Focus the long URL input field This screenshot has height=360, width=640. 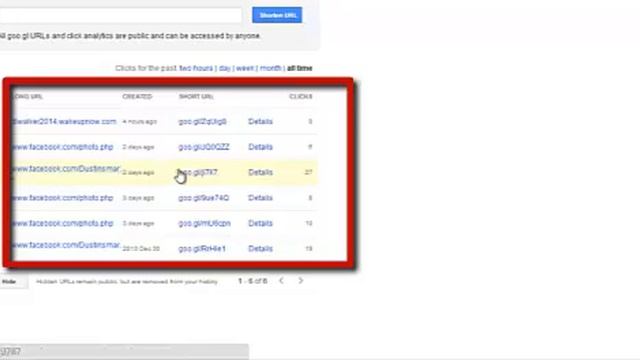(121, 16)
